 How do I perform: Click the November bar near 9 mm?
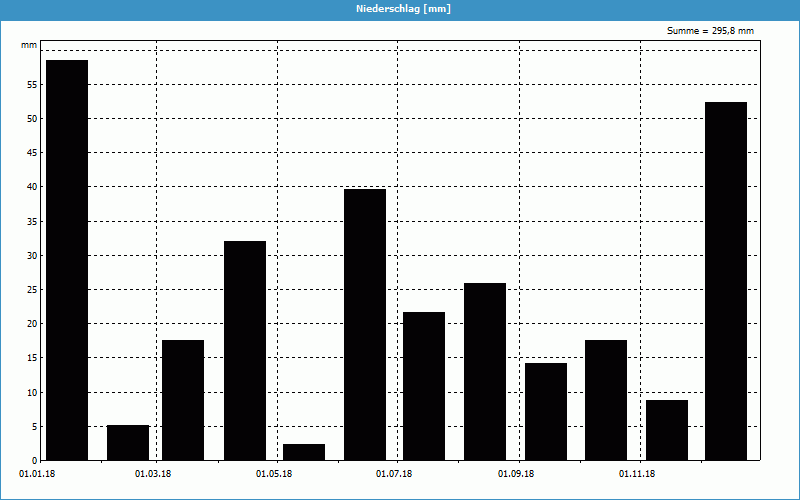tap(667, 430)
